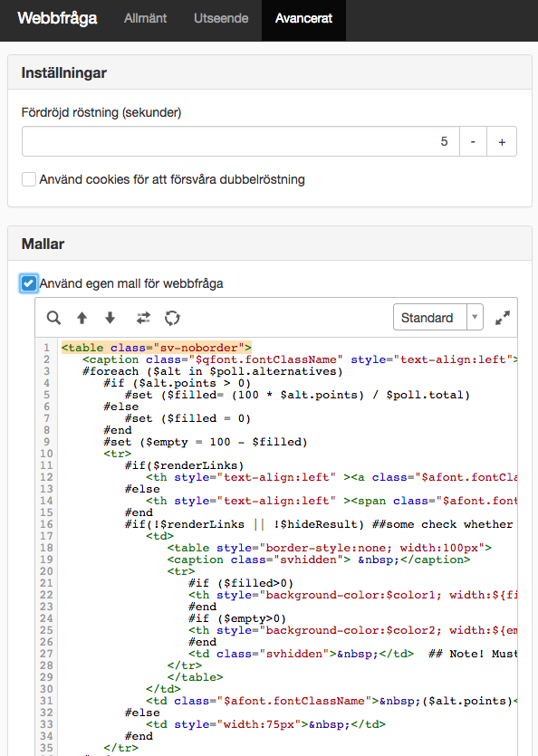
Task: Click line 1 table tag in code editor
Action: [157, 348]
